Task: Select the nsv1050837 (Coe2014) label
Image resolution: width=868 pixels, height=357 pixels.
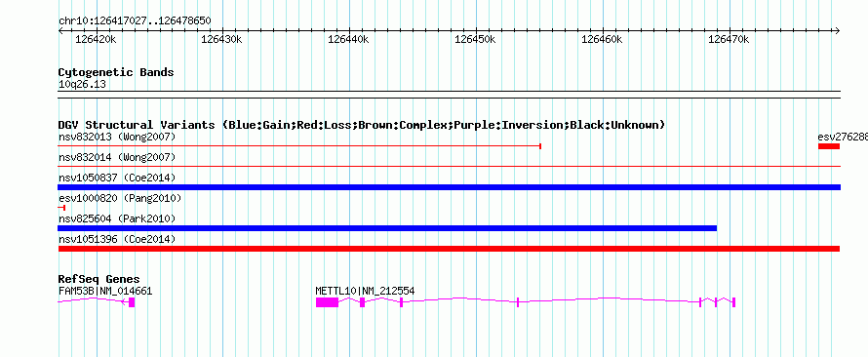Action: click(117, 178)
